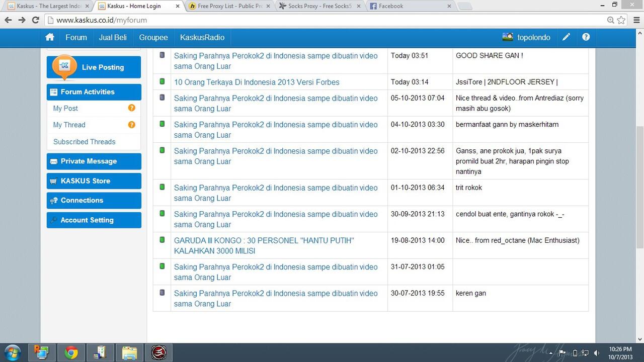This screenshot has width=644, height=362.
Task: Open the Jual Beli menu
Action: pos(113,37)
